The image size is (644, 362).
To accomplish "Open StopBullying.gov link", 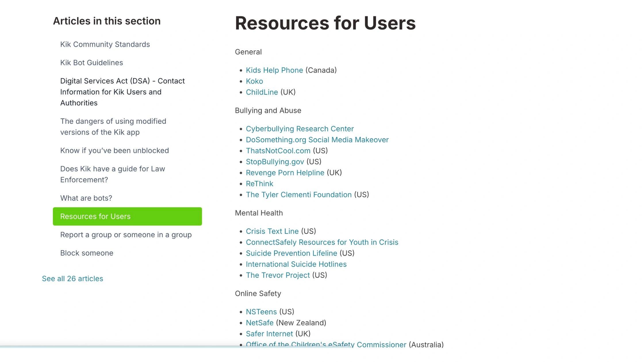I will (x=275, y=162).
